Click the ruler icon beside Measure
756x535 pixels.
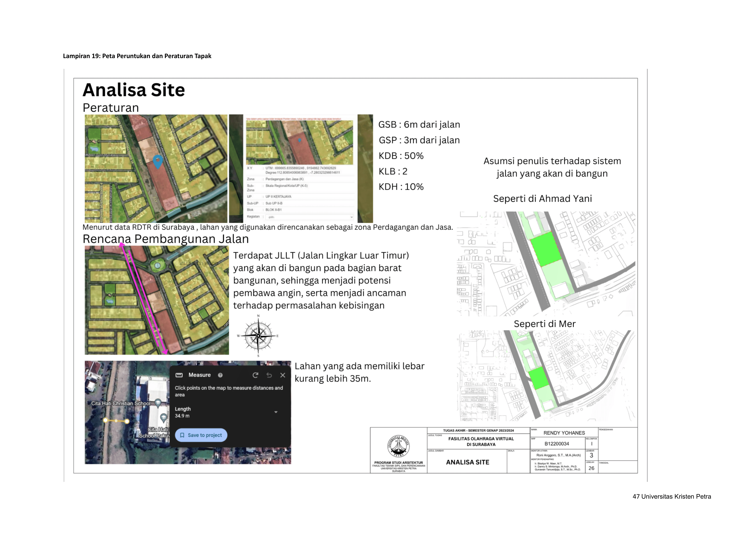179,375
